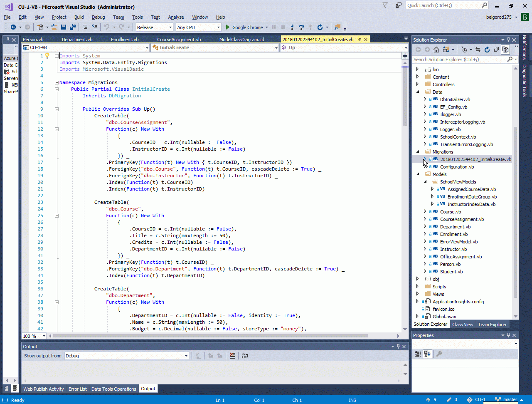Open the Show output from dropdown
This screenshot has width=532, height=404.
click(x=186, y=356)
